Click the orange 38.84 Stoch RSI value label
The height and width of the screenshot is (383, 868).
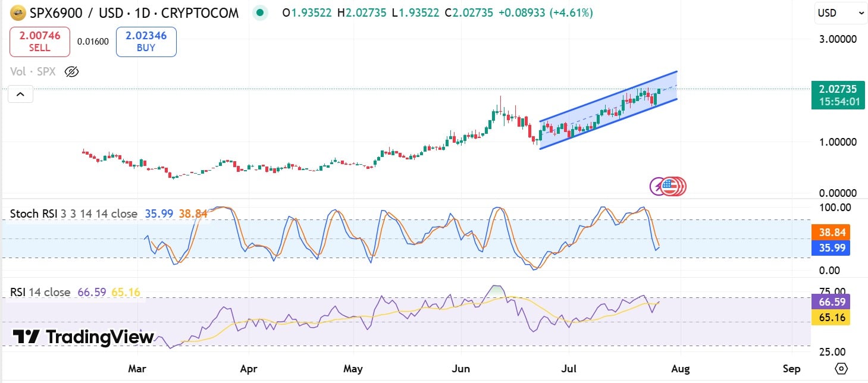pos(831,231)
